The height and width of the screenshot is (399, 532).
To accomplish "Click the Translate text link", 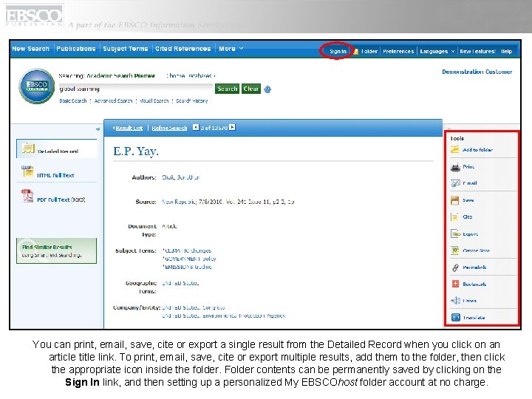I will 474,318.
